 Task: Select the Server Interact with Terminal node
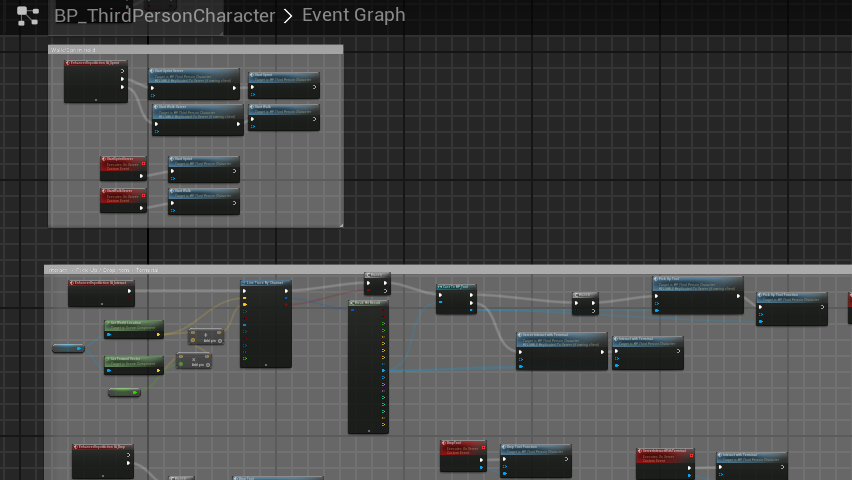coord(562,351)
